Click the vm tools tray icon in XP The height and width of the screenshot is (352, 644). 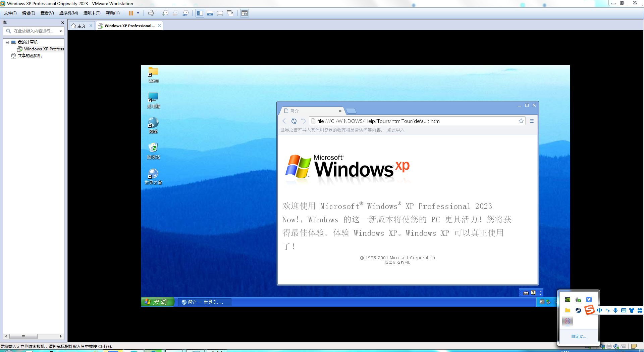click(x=542, y=302)
